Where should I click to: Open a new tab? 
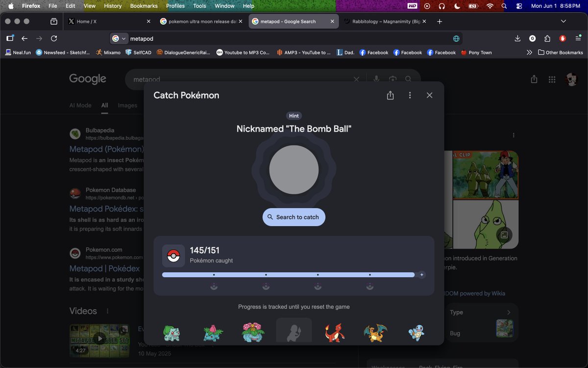440,22
